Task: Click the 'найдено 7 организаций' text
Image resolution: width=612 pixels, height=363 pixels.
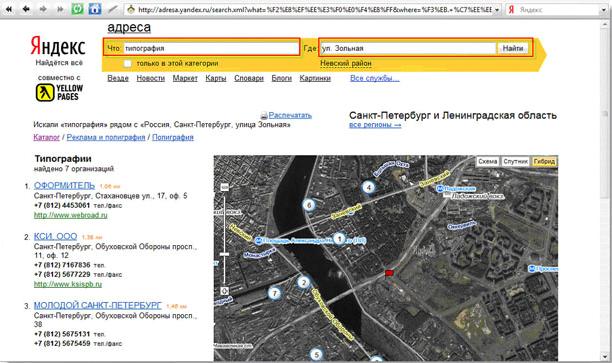Action: pyautogui.click(x=74, y=169)
